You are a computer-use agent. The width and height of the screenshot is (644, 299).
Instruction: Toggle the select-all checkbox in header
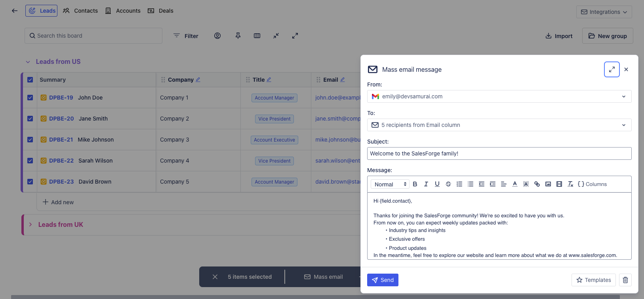point(30,80)
